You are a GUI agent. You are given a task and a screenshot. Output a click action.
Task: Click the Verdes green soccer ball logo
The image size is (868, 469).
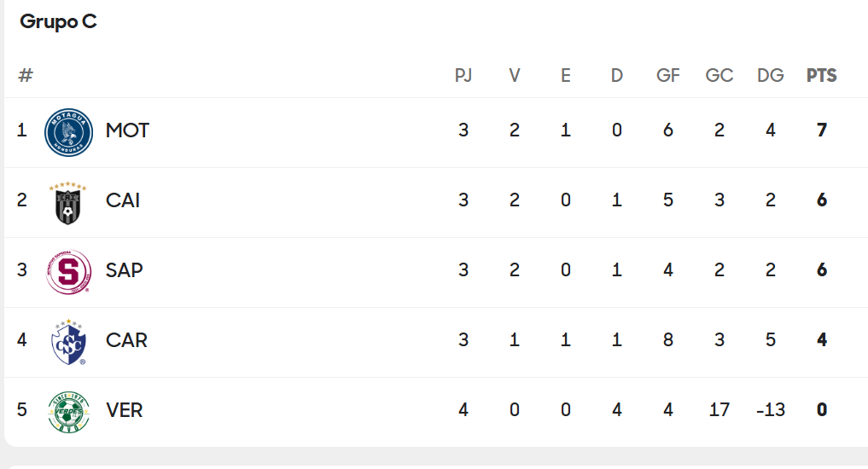[68, 412]
